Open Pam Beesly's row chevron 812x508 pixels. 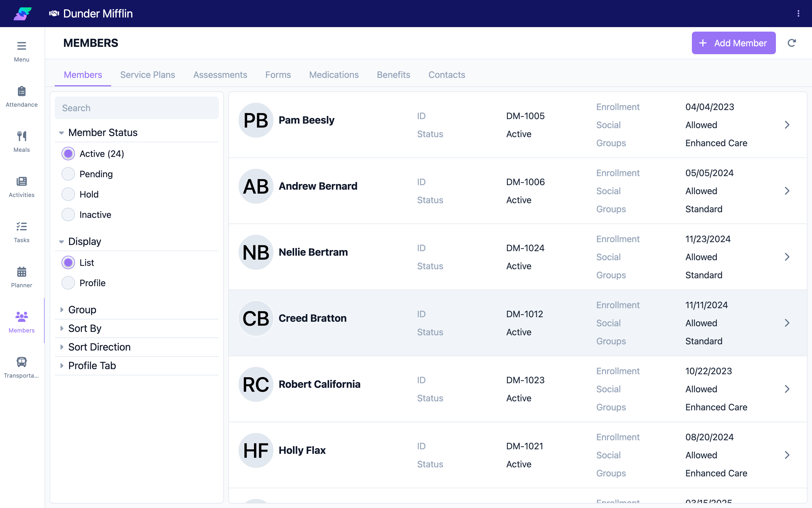787,125
